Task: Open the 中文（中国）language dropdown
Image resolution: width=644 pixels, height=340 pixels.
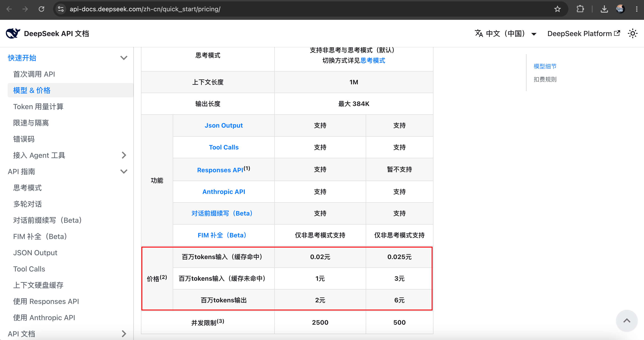Action: click(x=506, y=34)
